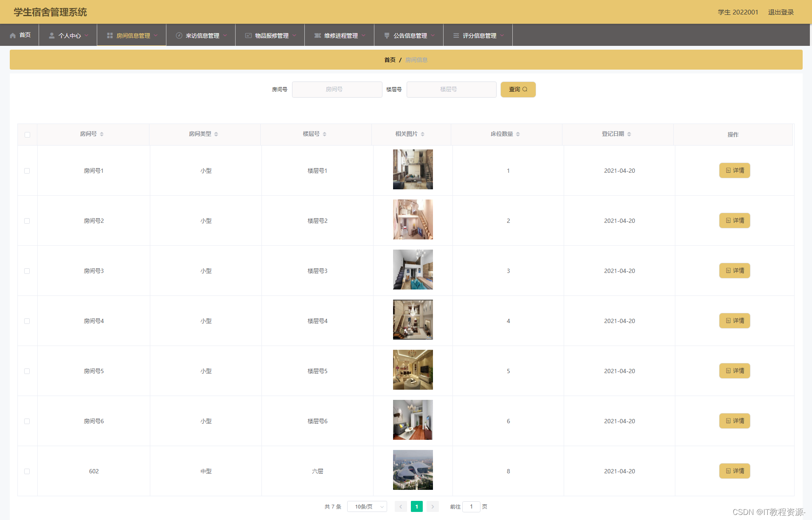Click the icon beside 公告信息管理
This screenshot has height=520, width=812.
[387, 36]
